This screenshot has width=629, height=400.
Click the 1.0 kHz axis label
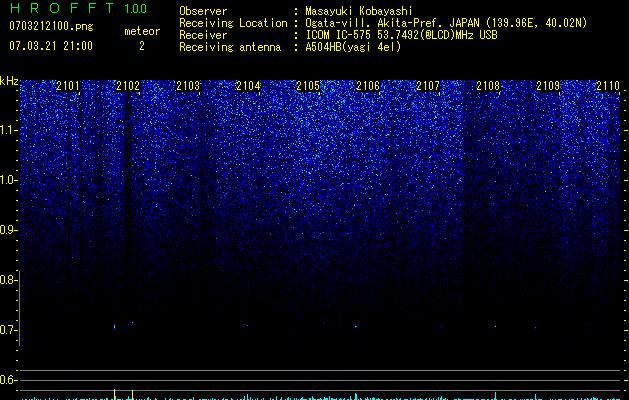[7, 180]
